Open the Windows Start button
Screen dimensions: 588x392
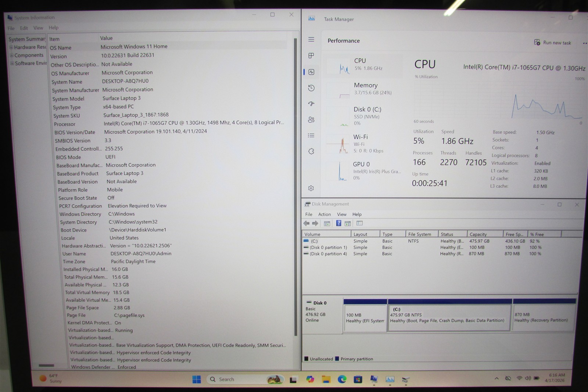tap(197, 380)
